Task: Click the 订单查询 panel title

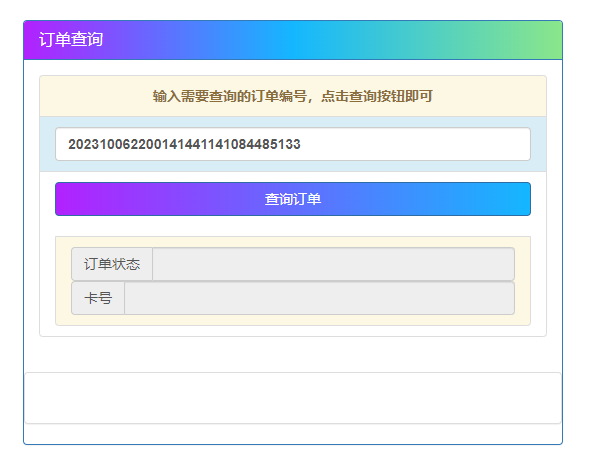Action: pyautogui.click(x=71, y=40)
